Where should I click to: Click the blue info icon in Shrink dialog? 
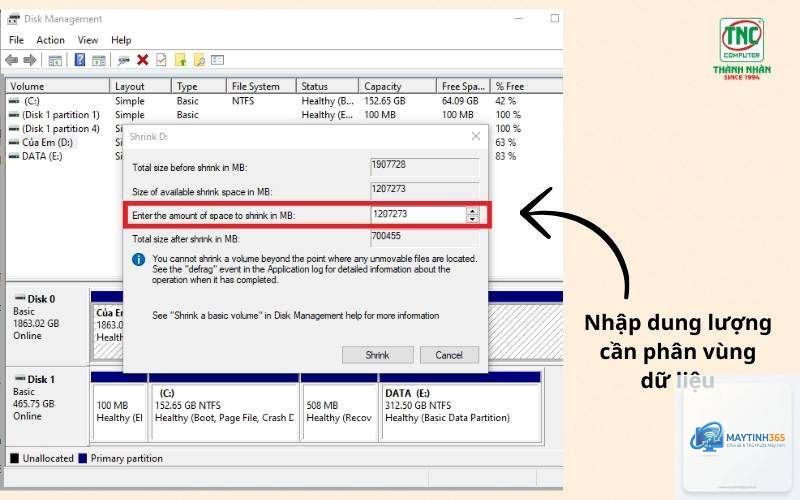138,259
